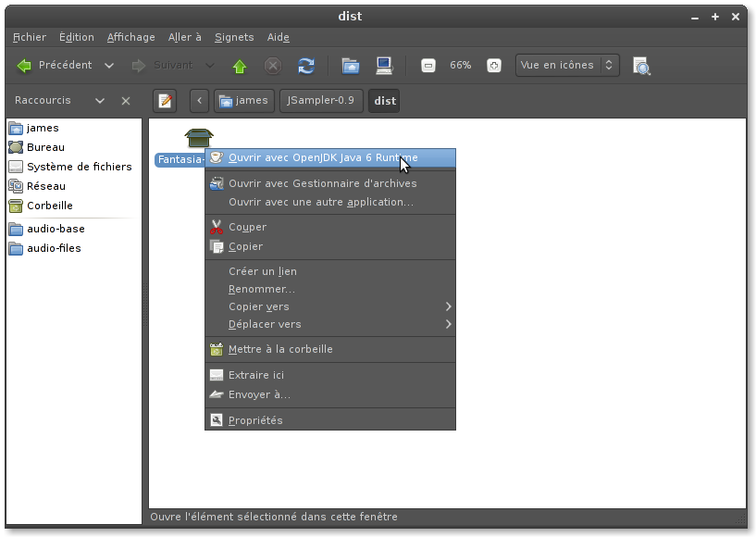
Task: Open the home folder toolbar icon
Action: pos(351,66)
